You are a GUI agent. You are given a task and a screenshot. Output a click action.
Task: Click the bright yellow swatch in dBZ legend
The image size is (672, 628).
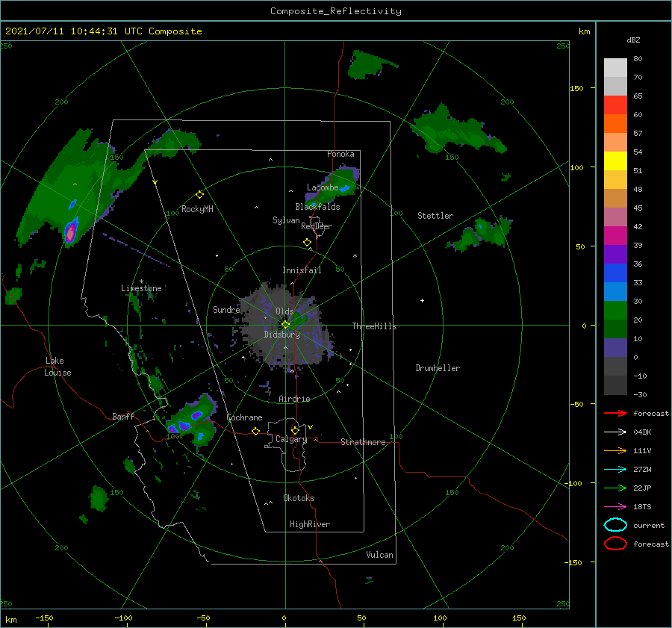(615, 161)
